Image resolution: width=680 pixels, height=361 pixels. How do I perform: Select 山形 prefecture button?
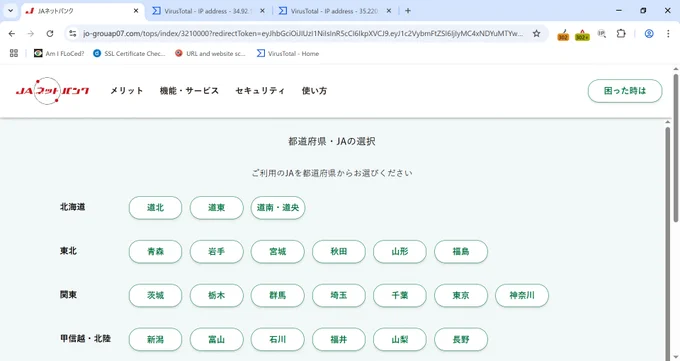[400, 252]
